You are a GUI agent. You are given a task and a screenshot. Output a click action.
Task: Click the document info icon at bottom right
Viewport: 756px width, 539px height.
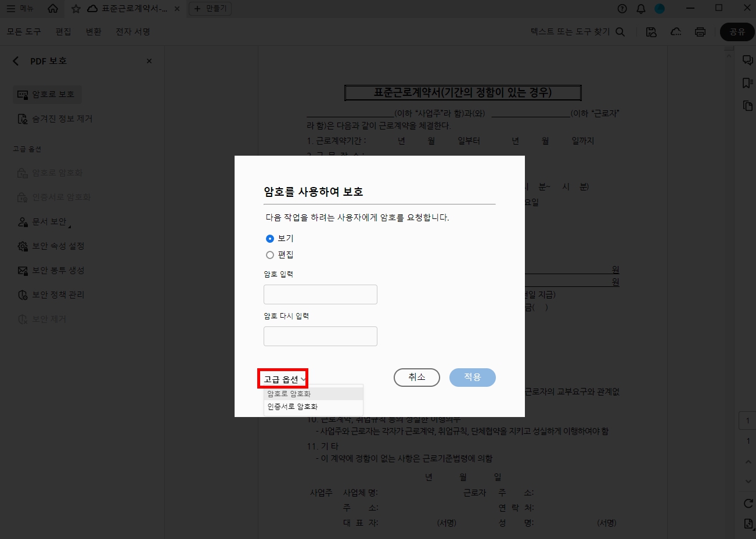(748, 524)
